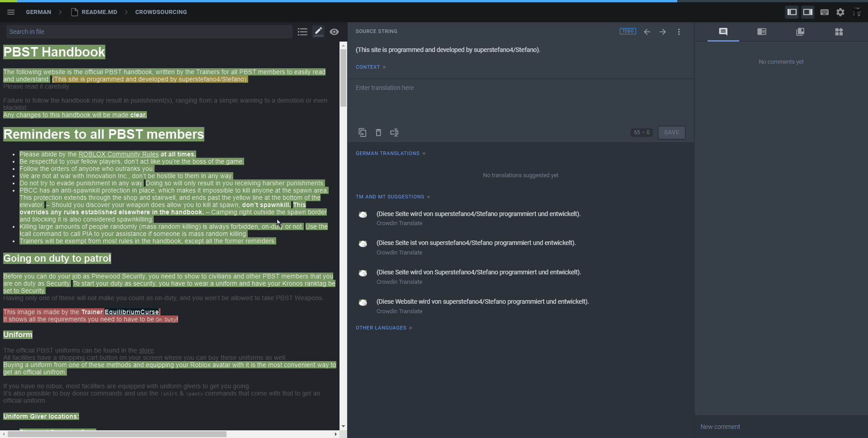Copy source text into translation

(363, 132)
